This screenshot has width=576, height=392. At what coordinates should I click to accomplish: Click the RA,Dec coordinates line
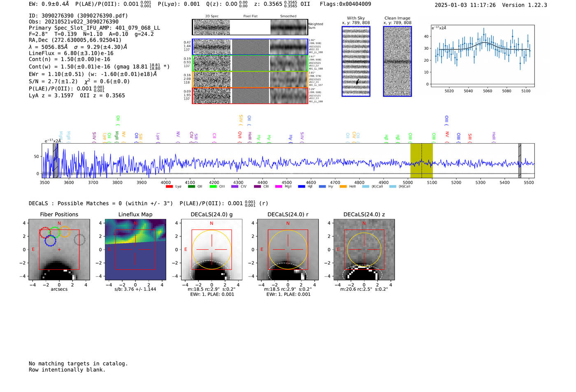pyautogui.click(x=75, y=40)
